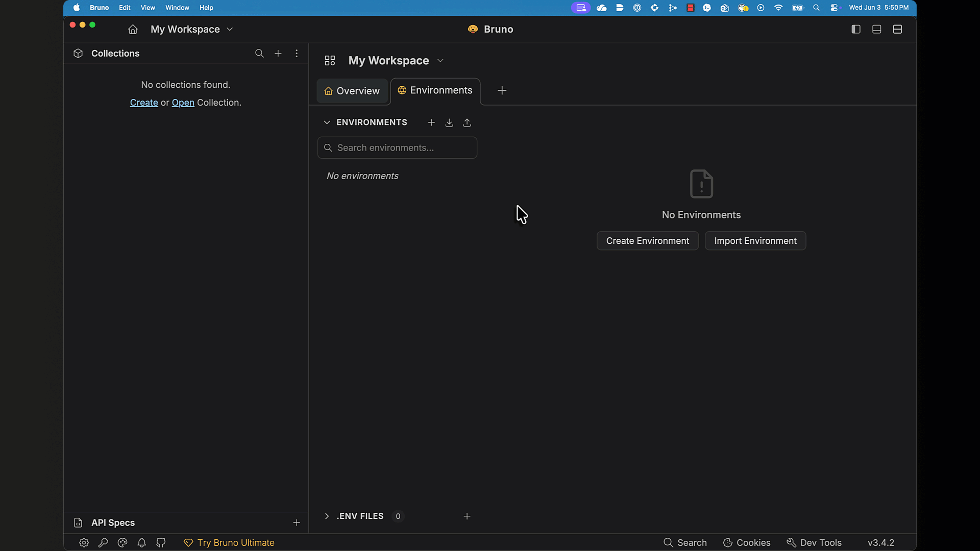Add an API Spec with plus icon
Screen dimensions: 980x551
297,523
